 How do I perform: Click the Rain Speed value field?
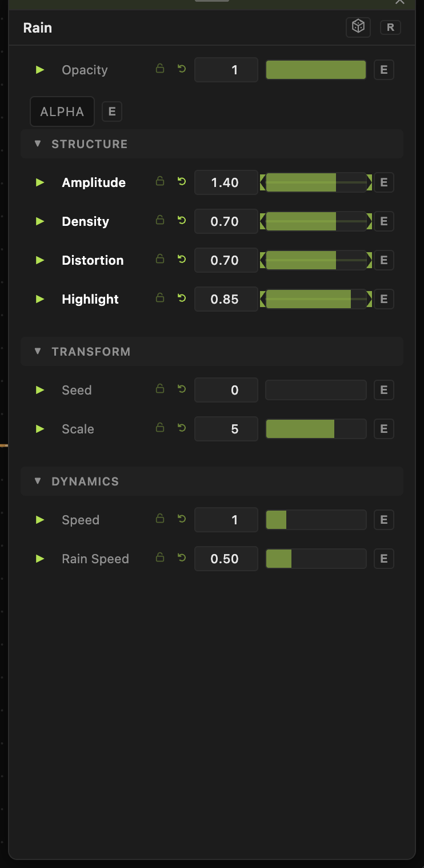(x=226, y=559)
